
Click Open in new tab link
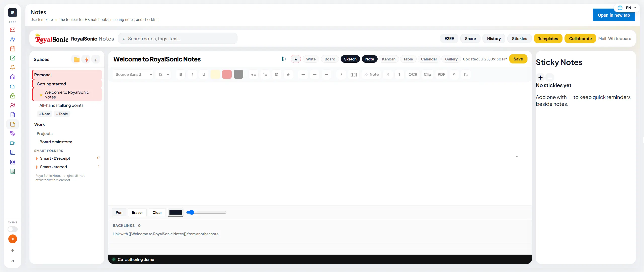pos(614,15)
